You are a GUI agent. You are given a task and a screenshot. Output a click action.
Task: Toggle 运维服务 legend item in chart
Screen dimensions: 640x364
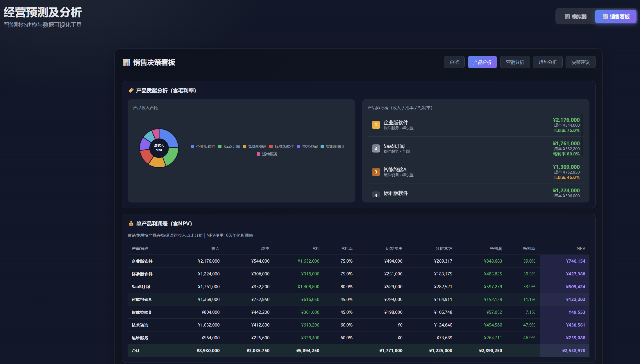[x=269, y=154]
